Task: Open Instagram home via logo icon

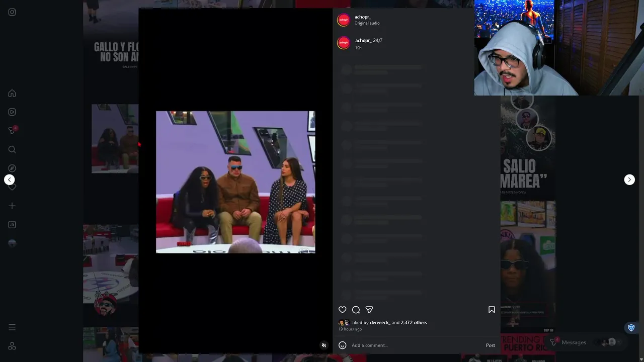Action: click(x=12, y=12)
